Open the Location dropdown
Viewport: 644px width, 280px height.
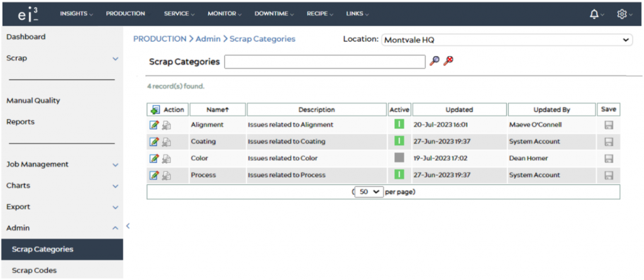(507, 40)
